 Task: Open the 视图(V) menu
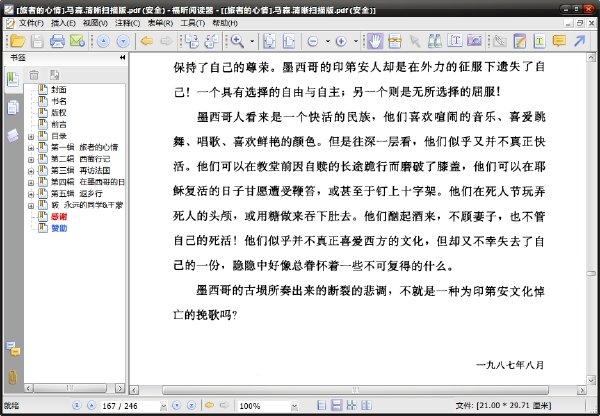click(95, 23)
